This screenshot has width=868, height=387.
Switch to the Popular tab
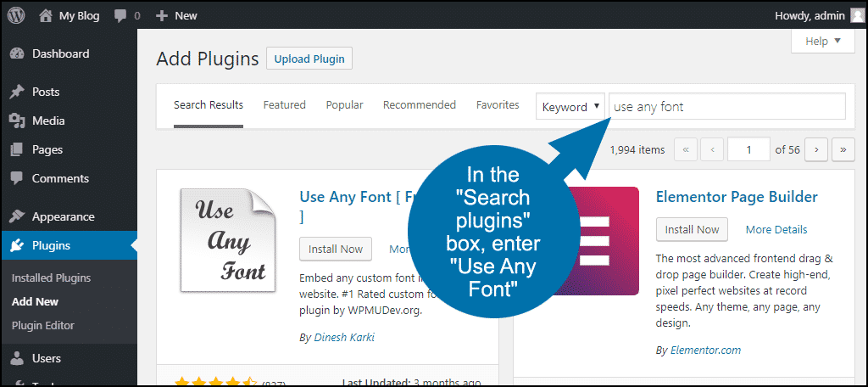[x=344, y=104]
